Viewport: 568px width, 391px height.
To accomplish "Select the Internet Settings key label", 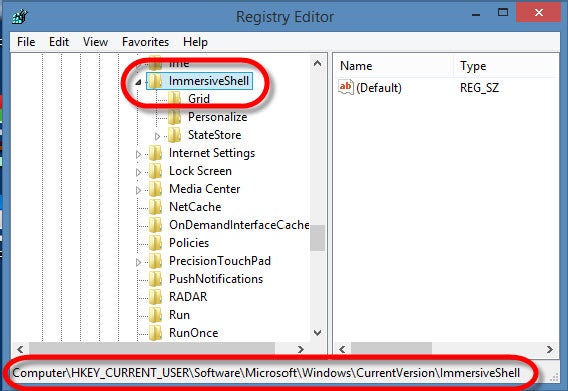I will pyautogui.click(x=212, y=153).
